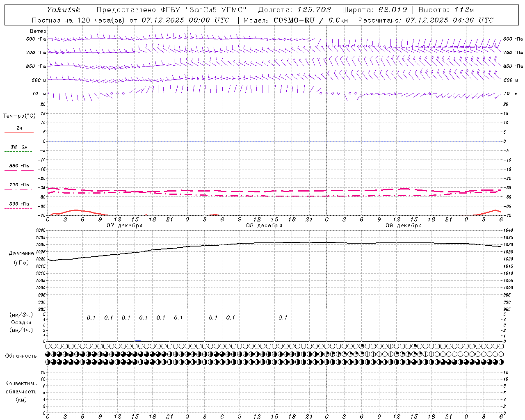
Task: Click the Облачность cloudiness label
Action: (x=21, y=356)
